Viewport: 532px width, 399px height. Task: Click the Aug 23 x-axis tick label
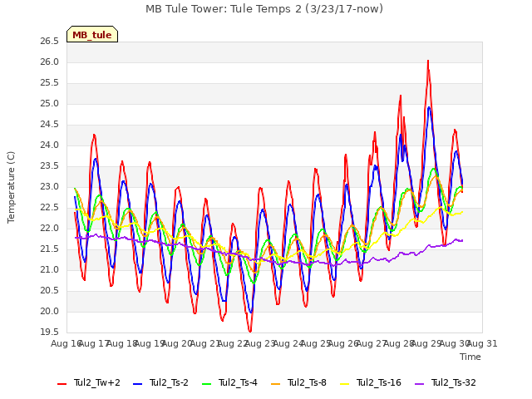pyautogui.click(x=260, y=343)
